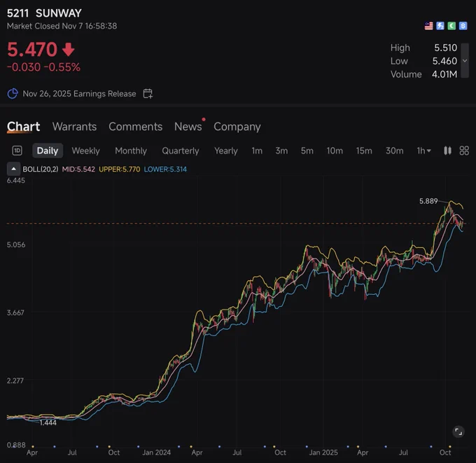Click the 5.889 high price label on chart
The width and height of the screenshot is (476, 463).
coord(428,201)
